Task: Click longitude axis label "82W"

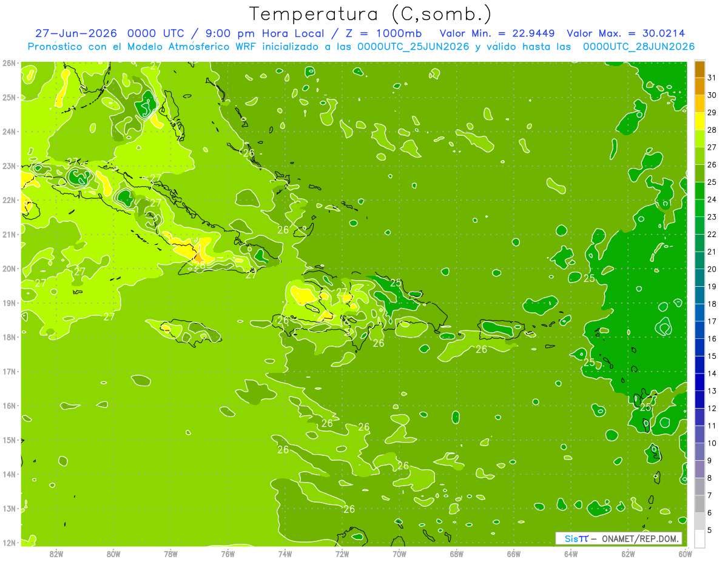Action: pos(56,554)
